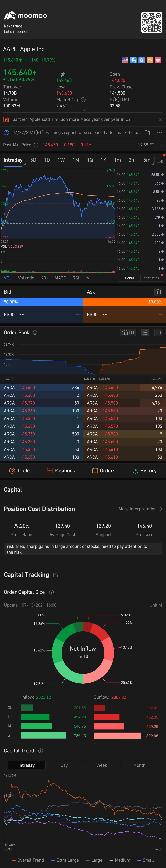Image resolution: width=166 pixels, height=868 pixels.
Task: Tap the S inflow green bar
Action: [44, 736]
